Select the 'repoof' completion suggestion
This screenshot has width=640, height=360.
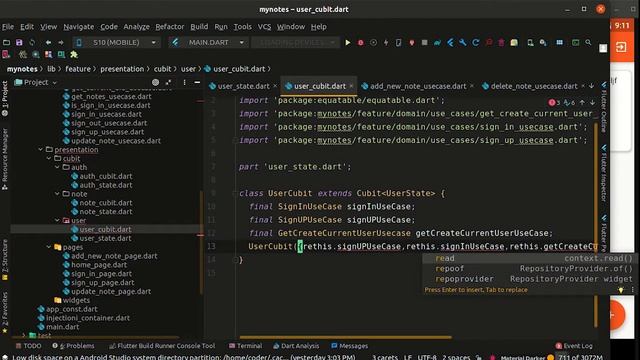(x=528, y=269)
